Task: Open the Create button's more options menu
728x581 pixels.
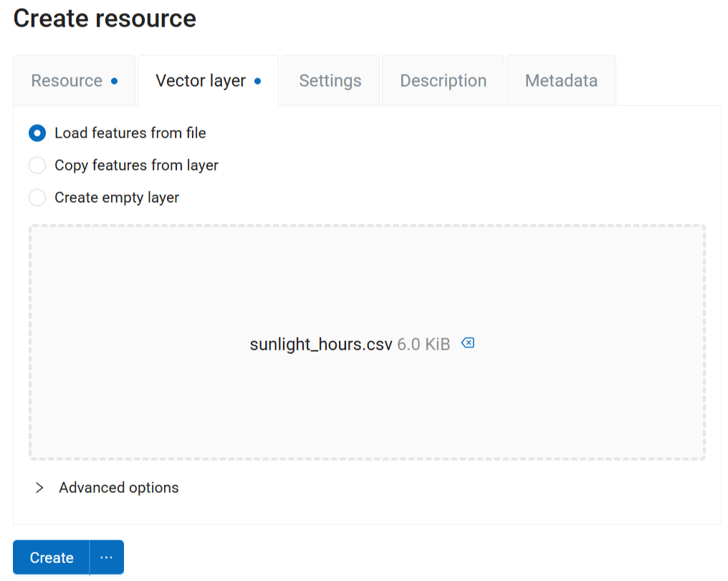Action: [x=107, y=557]
